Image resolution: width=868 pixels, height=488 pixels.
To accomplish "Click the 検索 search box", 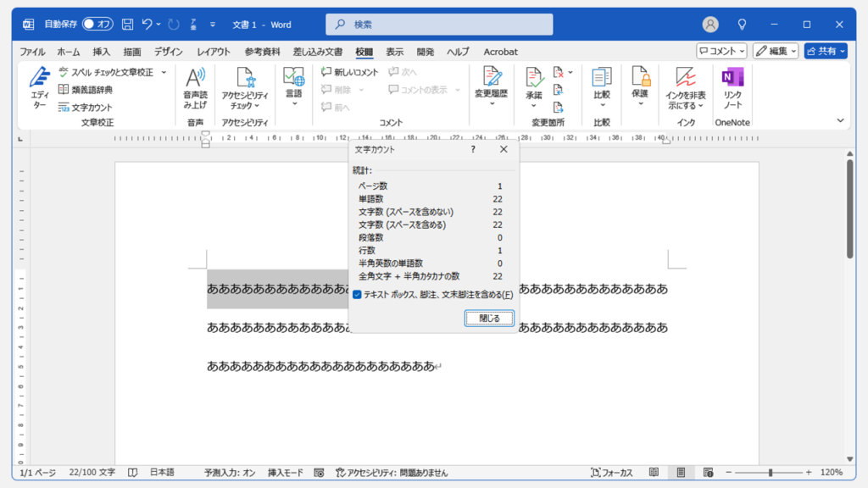I will 439,25.
